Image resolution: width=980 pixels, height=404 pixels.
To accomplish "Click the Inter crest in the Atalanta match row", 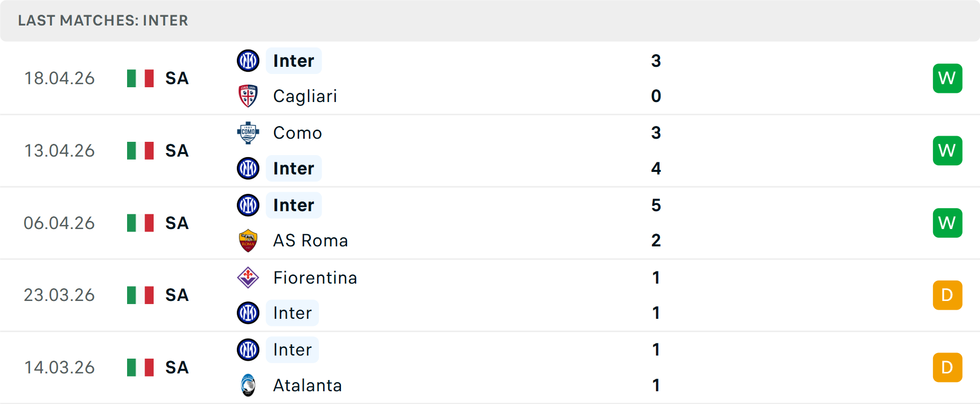I will click(248, 350).
